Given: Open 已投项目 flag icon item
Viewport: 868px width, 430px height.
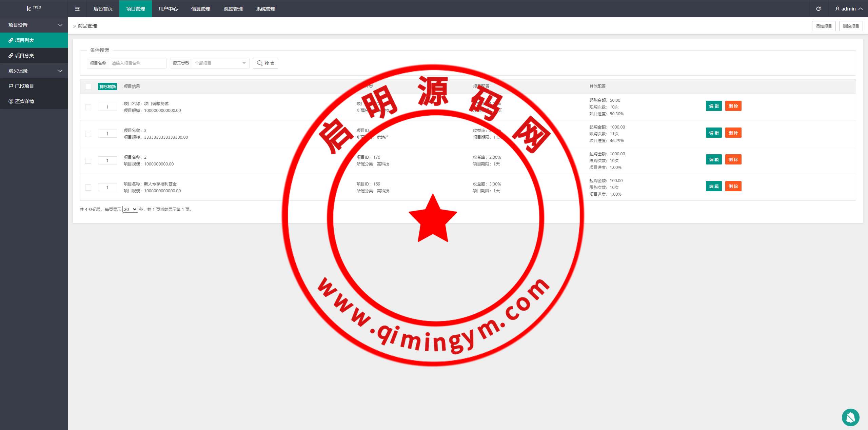Looking at the screenshot, I should tap(11, 86).
